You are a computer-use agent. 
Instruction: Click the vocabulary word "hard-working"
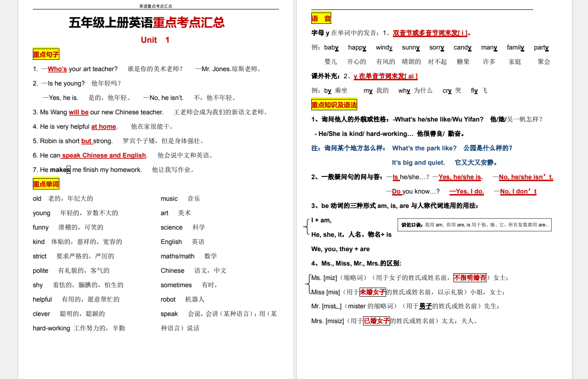click(x=51, y=328)
